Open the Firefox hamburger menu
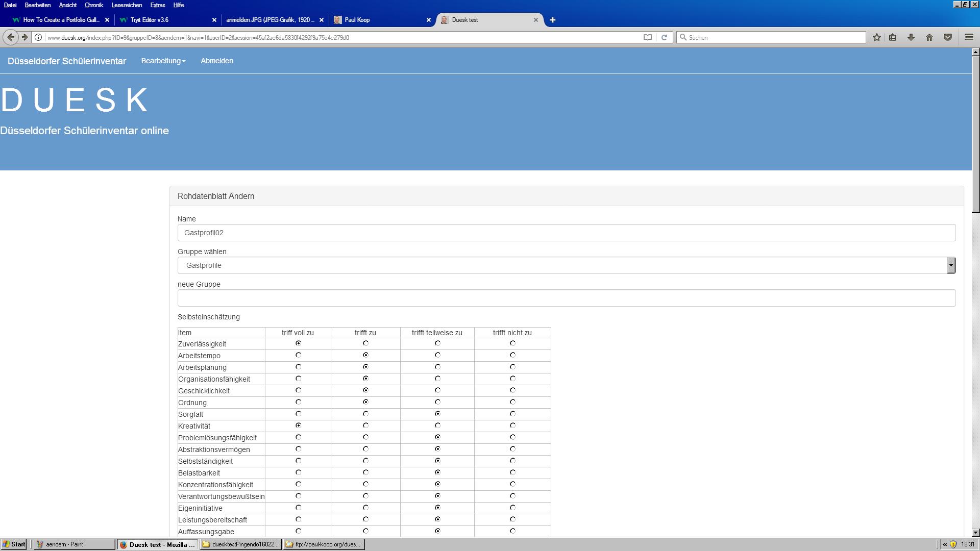Image resolution: width=980 pixels, height=551 pixels. [969, 37]
